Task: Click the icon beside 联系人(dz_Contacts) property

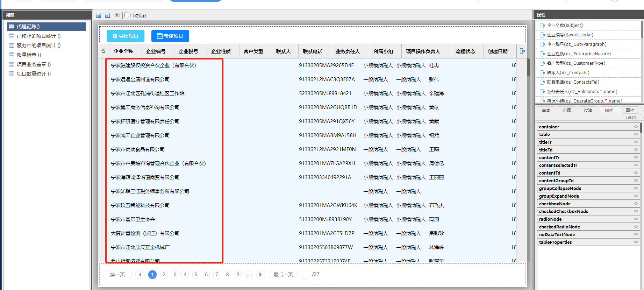Action: click(543, 73)
